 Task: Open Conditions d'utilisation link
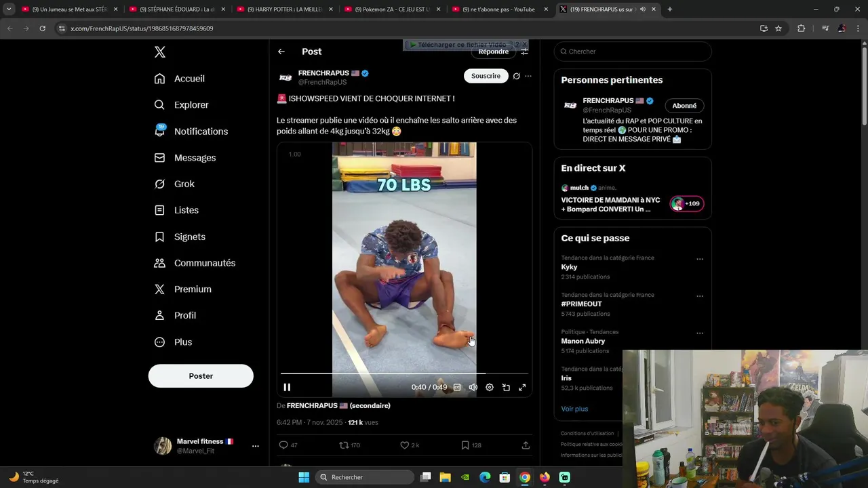[x=587, y=434]
